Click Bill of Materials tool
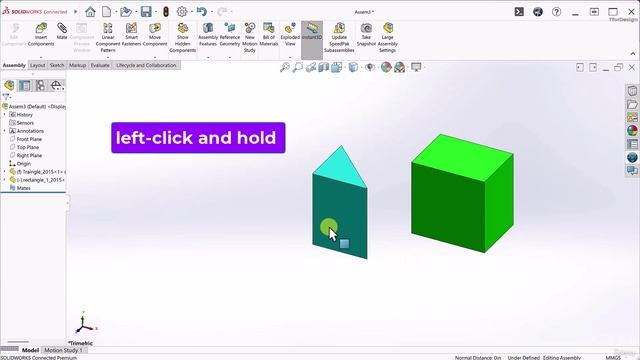Image resolution: width=640 pixels, height=360 pixels. click(269, 34)
